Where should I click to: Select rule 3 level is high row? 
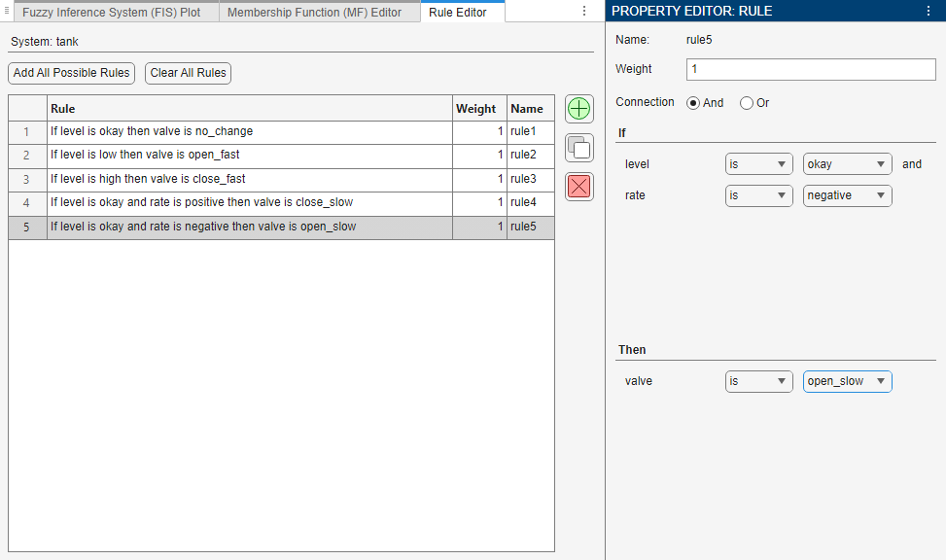(250, 179)
